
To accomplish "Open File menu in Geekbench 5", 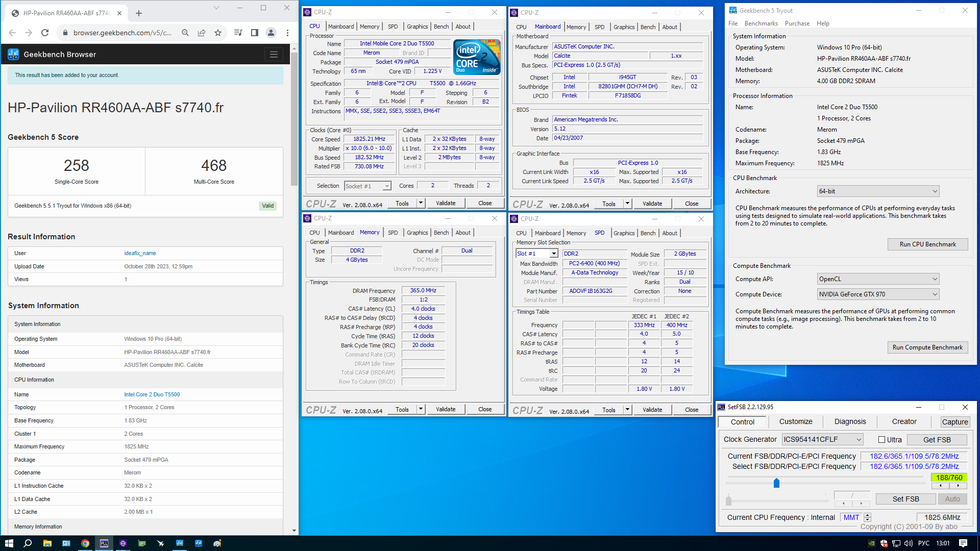I will [733, 23].
